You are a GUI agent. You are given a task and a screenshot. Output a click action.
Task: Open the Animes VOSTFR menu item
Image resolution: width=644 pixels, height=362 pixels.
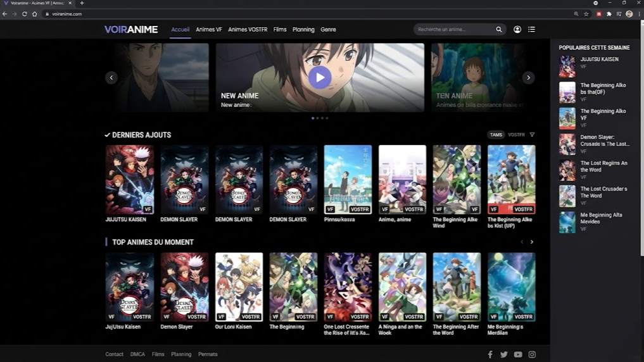pos(248,30)
